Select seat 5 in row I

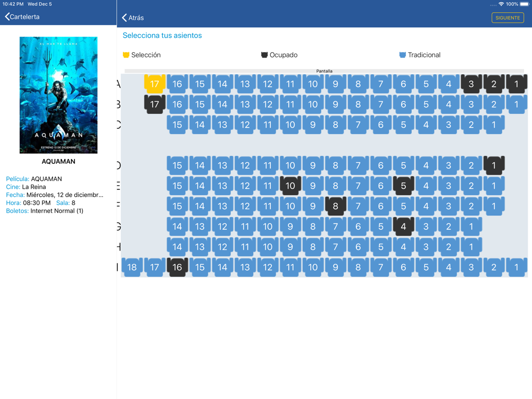tap(426, 267)
